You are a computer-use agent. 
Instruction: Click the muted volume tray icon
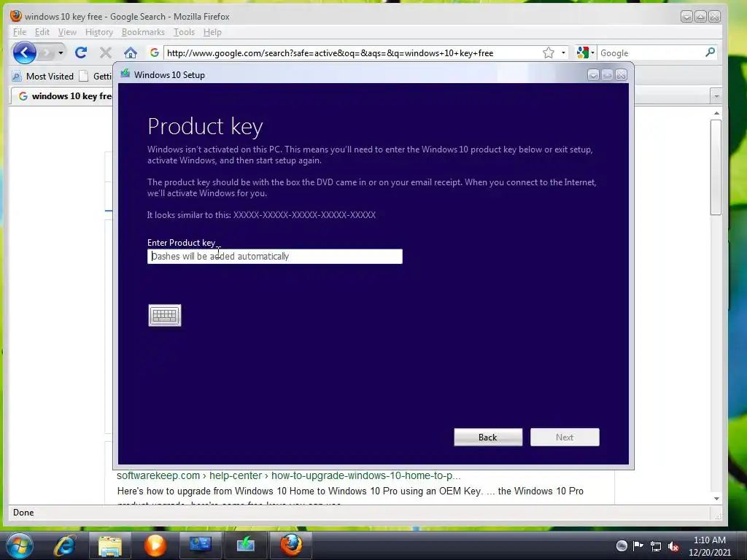pyautogui.click(x=673, y=546)
